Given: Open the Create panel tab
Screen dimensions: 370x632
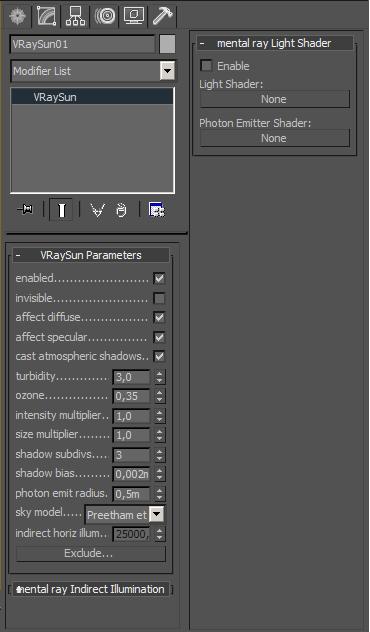Looking at the screenshot, I should tap(17, 17).
